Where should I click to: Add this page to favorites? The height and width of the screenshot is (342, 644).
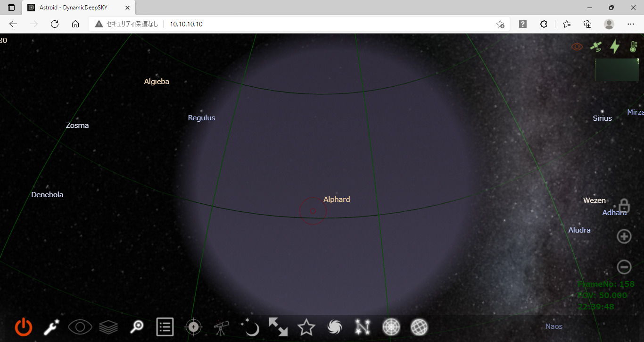pos(500,24)
